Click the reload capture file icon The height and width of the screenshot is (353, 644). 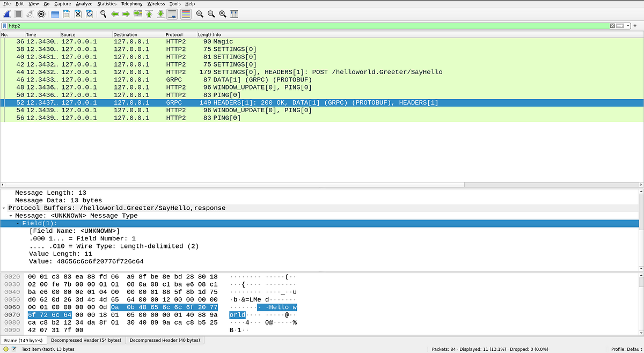click(89, 14)
